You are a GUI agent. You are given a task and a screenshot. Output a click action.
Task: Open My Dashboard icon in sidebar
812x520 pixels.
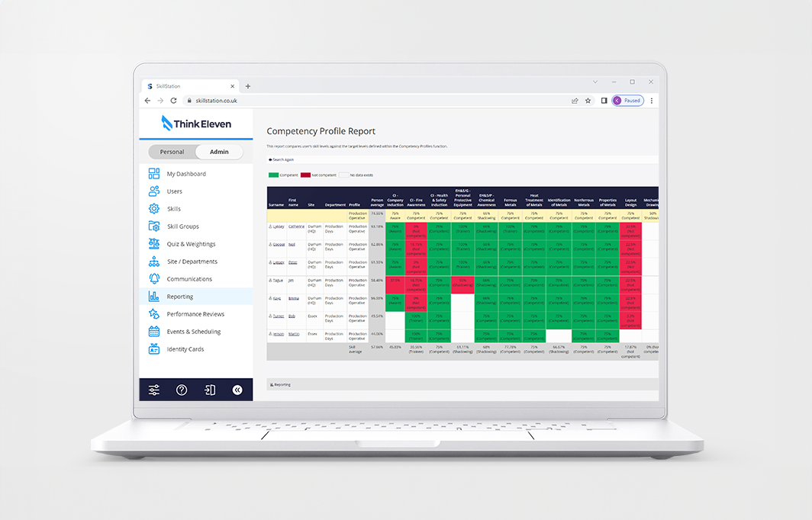point(154,174)
